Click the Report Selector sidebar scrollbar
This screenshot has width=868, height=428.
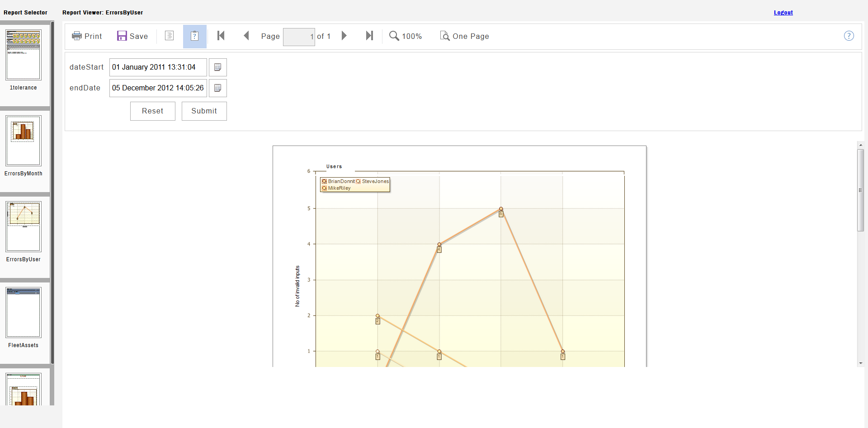click(52, 193)
